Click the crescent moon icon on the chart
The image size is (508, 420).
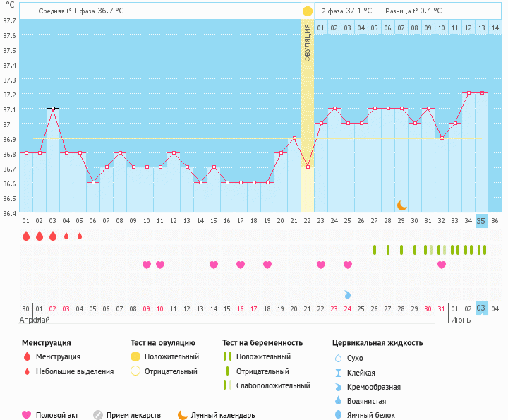click(x=401, y=205)
